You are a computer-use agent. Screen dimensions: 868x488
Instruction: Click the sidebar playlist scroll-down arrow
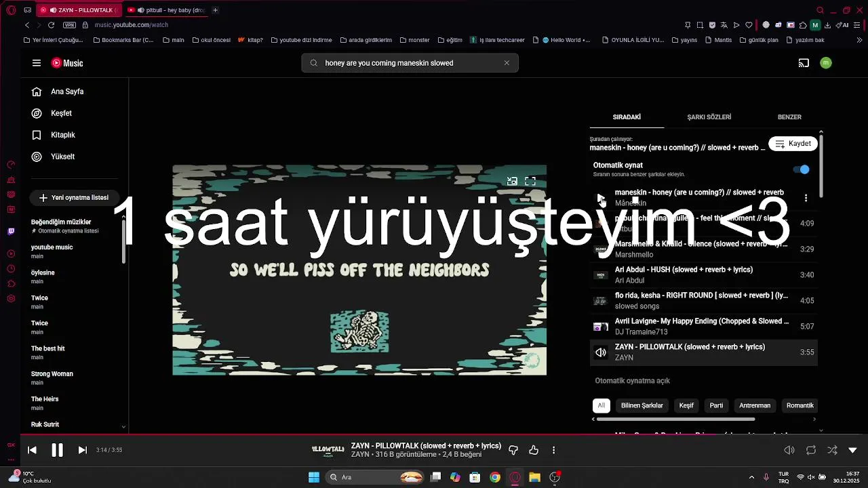click(123, 427)
